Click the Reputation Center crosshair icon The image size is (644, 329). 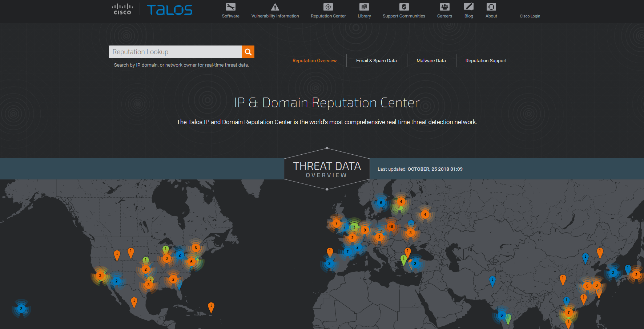click(x=328, y=7)
